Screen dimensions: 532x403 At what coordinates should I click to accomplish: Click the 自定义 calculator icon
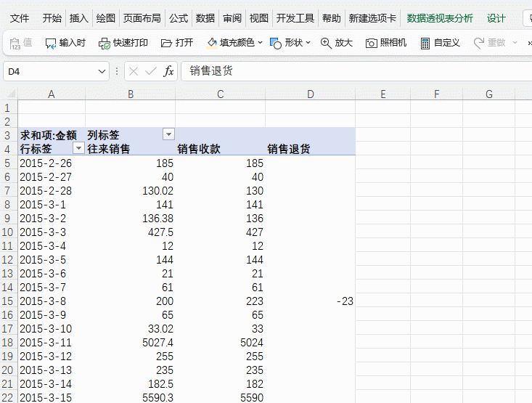pyautogui.click(x=425, y=44)
